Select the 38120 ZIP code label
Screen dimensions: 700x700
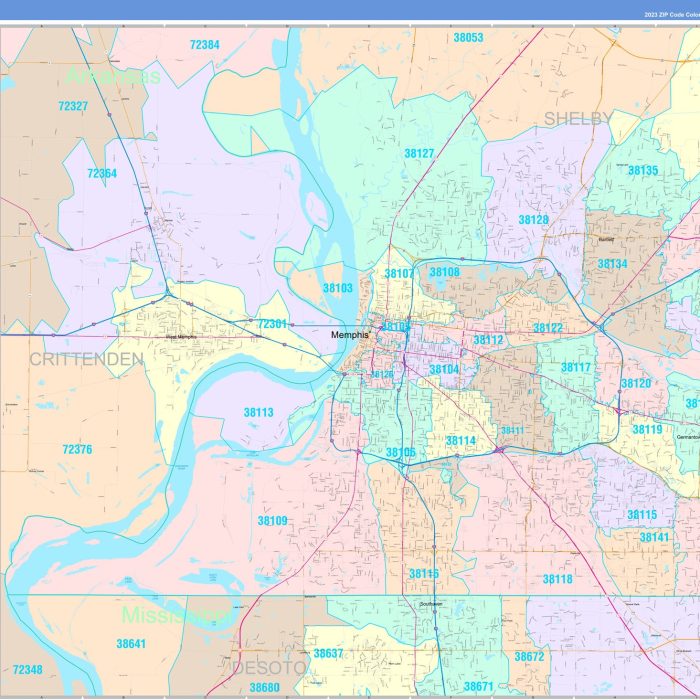(636, 383)
